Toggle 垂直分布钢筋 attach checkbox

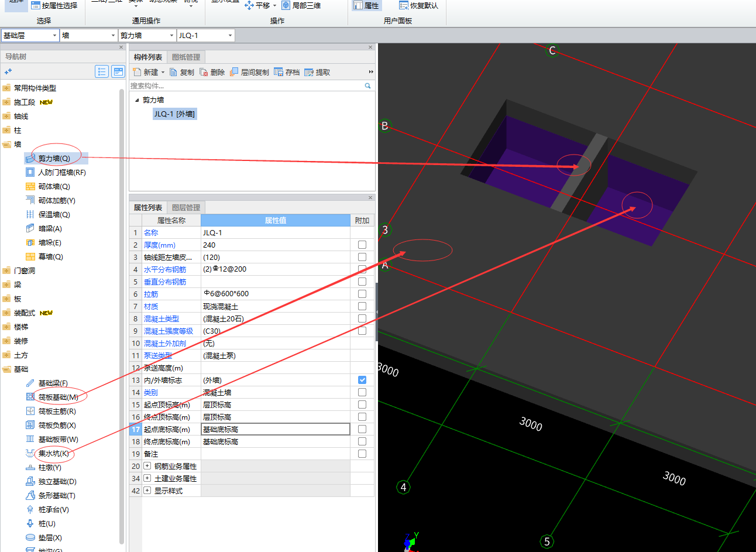click(x=362, y=282)
